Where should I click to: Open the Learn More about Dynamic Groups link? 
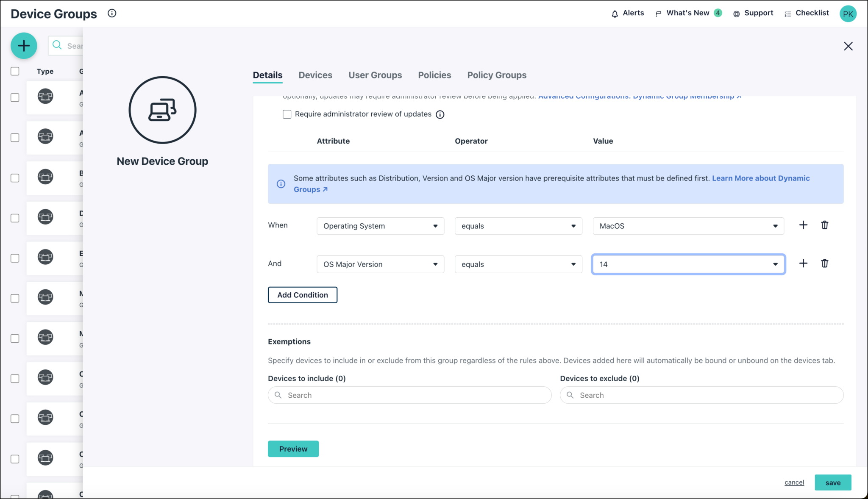[761, 178]
